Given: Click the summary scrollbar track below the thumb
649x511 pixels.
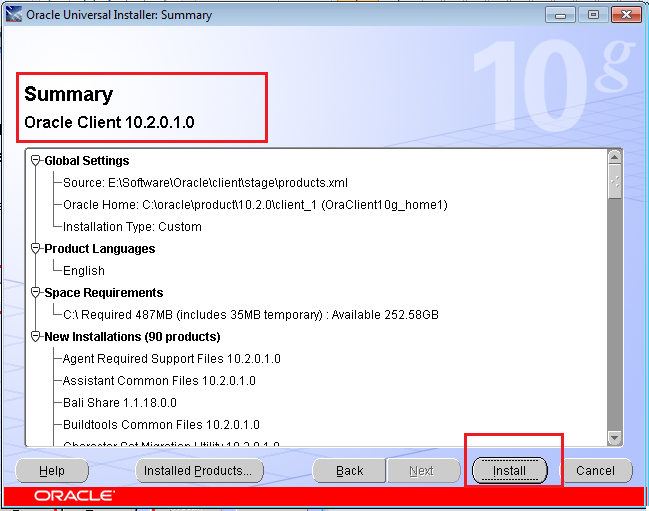Looking at the screenshot, I should coord(615,314).
